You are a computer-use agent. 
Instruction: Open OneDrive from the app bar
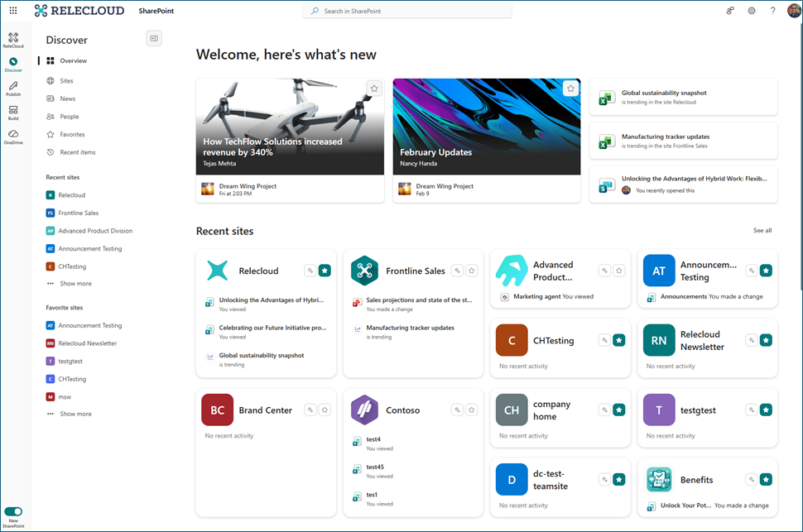point(13,137)
